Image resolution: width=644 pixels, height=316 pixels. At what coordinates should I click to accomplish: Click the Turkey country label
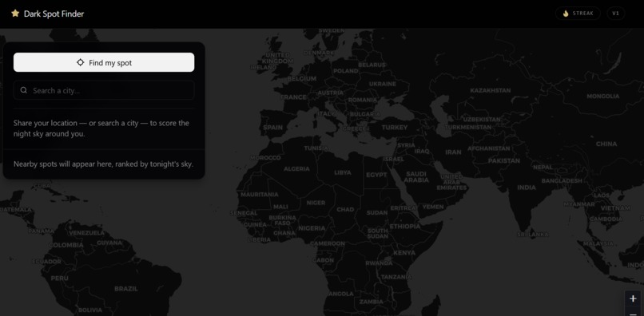coord(394,127)
